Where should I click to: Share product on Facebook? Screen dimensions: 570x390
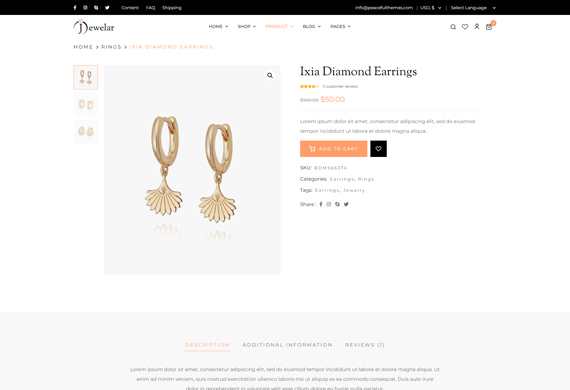pyautogui.click(x=321, y=204)
